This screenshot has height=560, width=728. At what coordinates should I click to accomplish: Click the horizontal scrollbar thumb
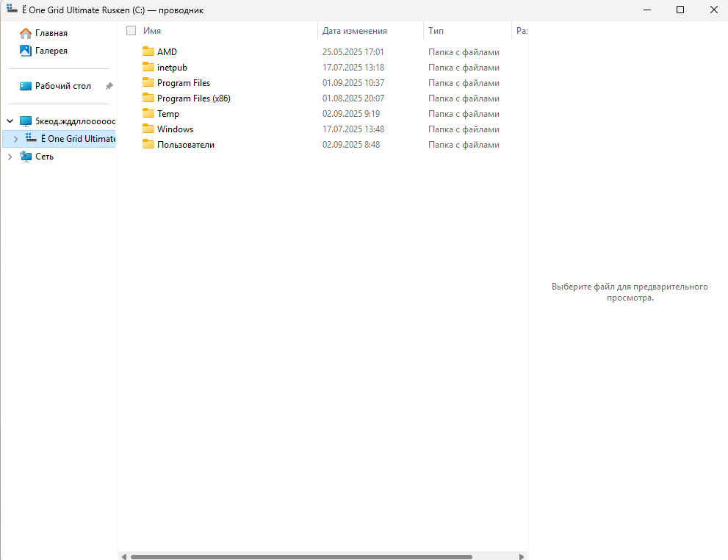[x=301, y=557]
